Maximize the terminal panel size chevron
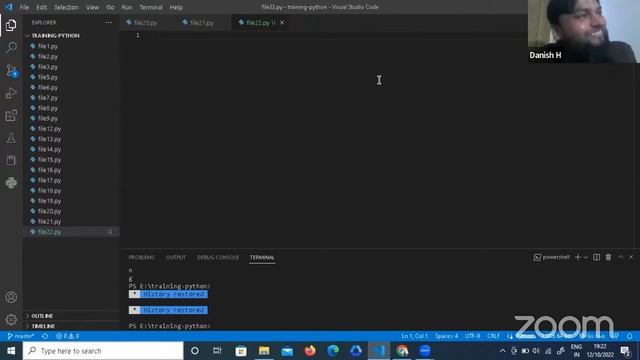 [620, 257]
